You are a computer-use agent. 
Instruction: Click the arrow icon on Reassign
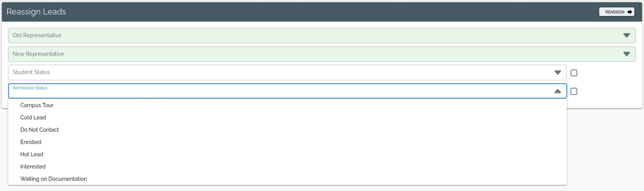[630, 12]
